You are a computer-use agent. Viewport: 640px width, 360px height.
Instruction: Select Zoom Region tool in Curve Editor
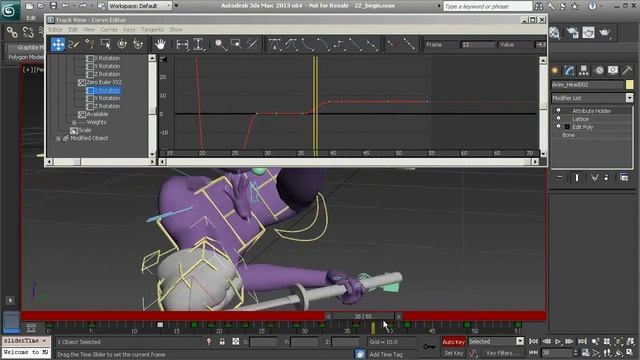[236, 44]
